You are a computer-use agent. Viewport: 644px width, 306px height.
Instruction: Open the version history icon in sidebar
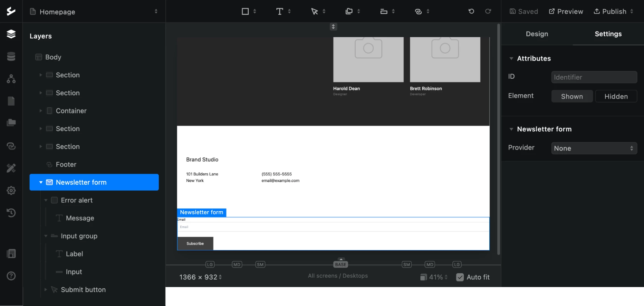(11, 213)
